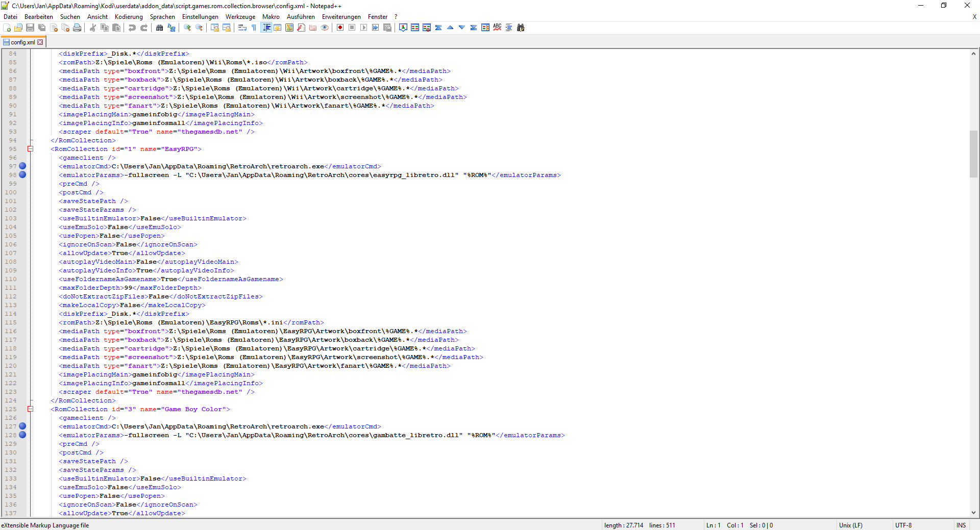Run spell check via ABC icon
The width and height of the screenshot is (980, 530).
(497, 28)
